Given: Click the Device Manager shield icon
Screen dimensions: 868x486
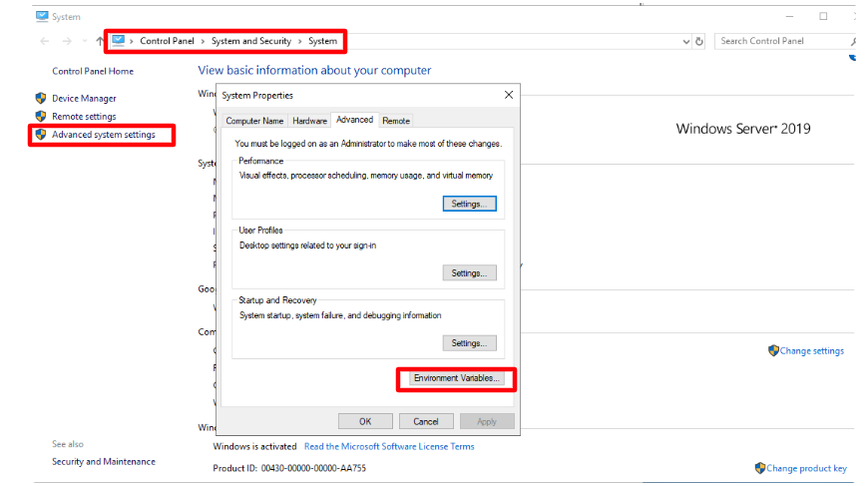Looking at the screenshot, I should [41, 99].
